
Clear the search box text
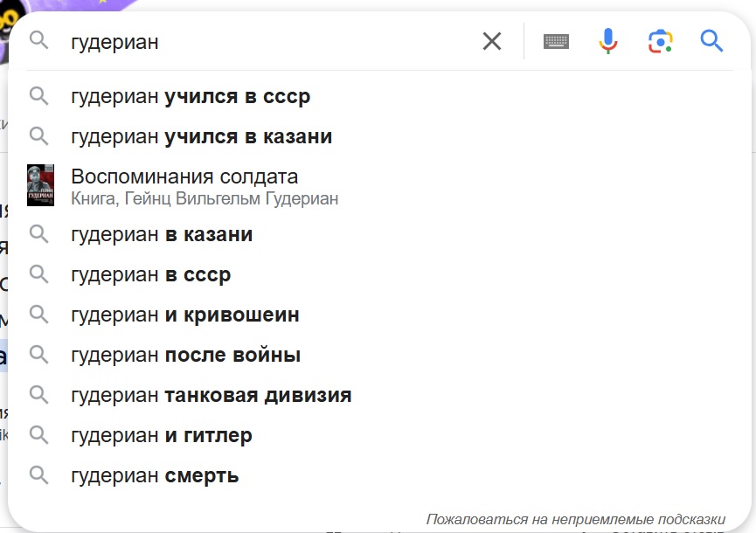coord(492,41)
